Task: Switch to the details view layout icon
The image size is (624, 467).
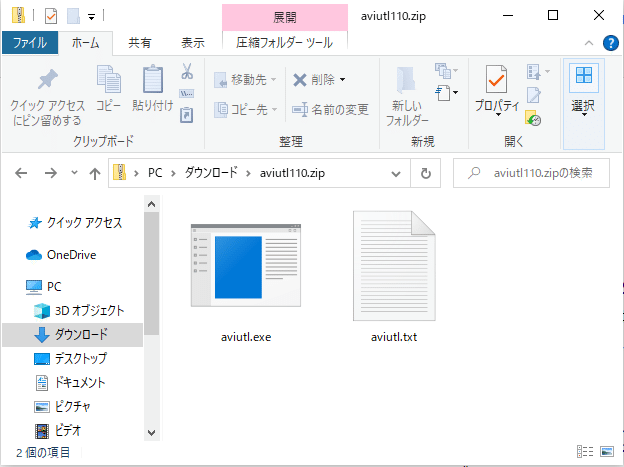Action: pyautogui.click(x=585, y=451)
